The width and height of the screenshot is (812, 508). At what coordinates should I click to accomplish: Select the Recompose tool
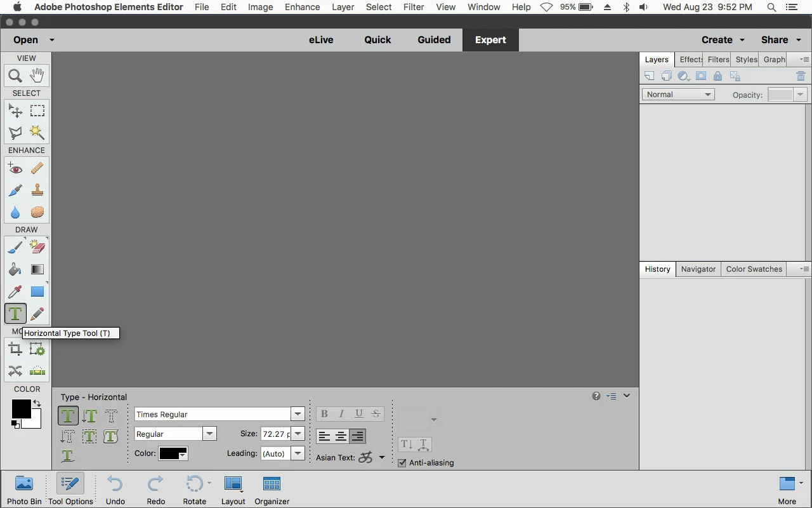[37, 349]
